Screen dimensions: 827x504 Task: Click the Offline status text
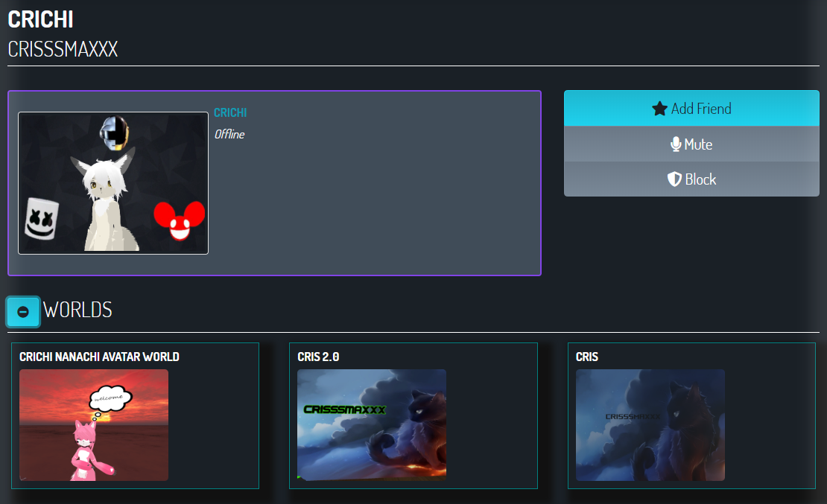pyautogui.click(x=229, y=135)
